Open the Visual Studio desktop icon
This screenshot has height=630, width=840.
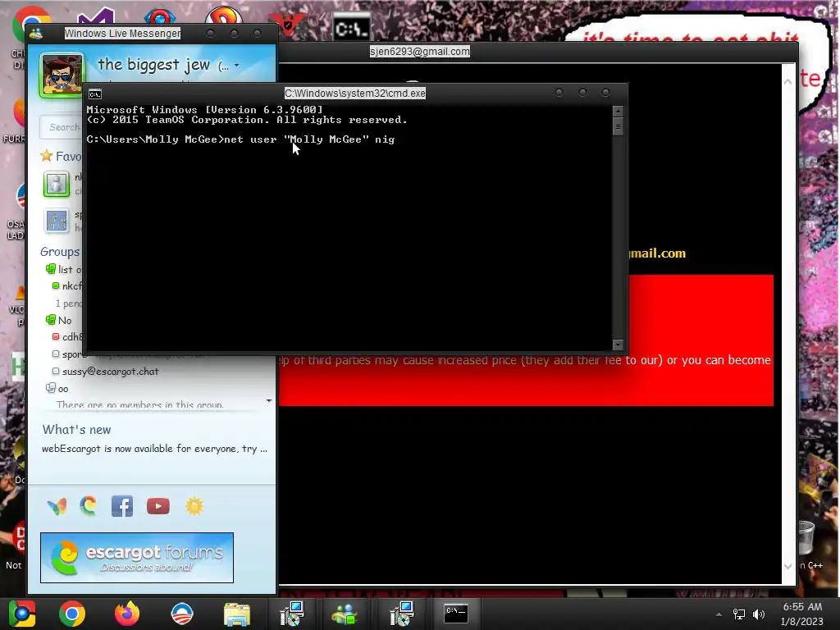click(x=95, y=16)
